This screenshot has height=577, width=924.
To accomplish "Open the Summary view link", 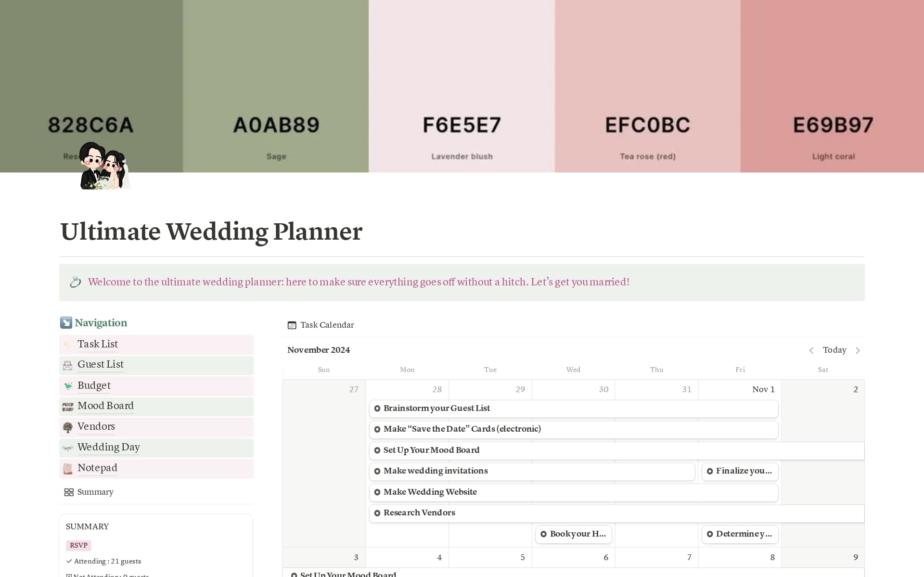I will click(95, 492).
